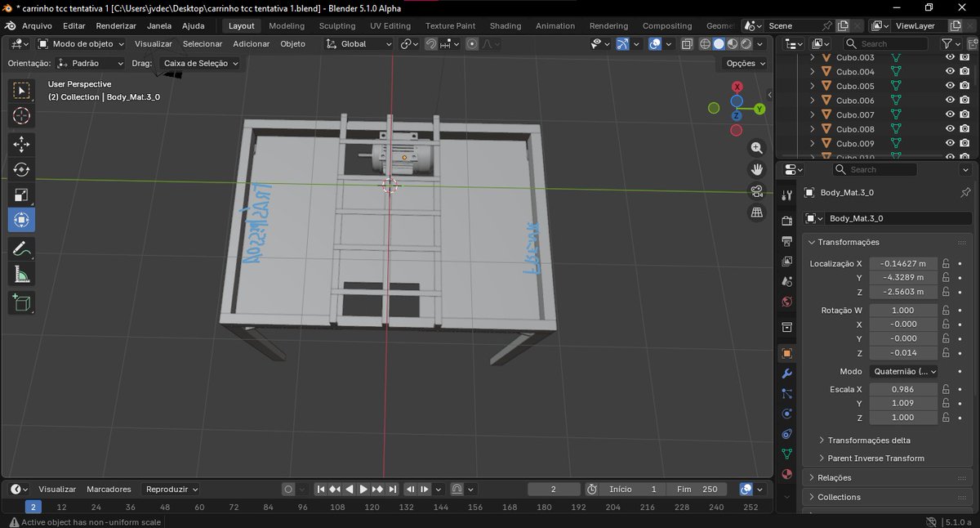
Task: Disable rendering for Cubo.005 camera icon
Action: (x=964, y=86)
